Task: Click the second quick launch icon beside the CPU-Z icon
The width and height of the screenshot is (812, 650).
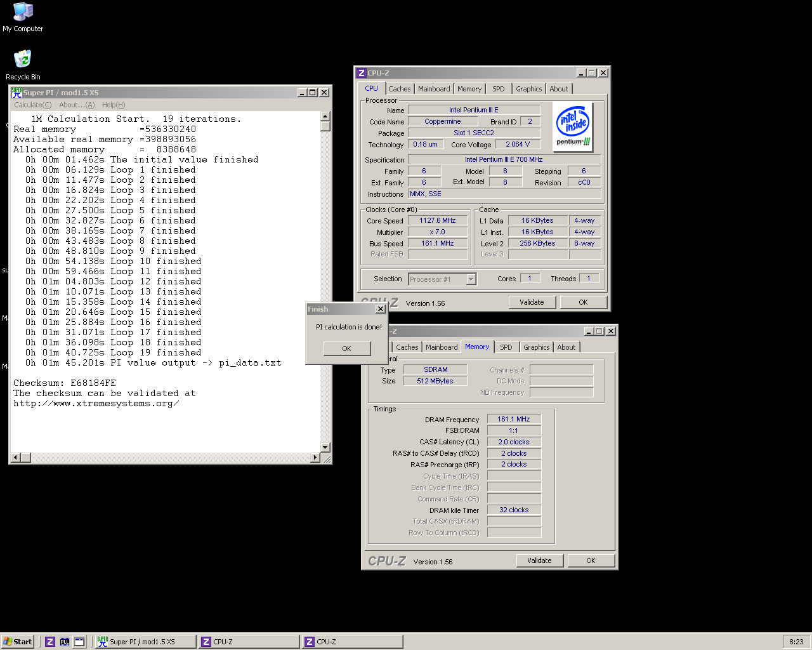Action: tap(65, 642)
